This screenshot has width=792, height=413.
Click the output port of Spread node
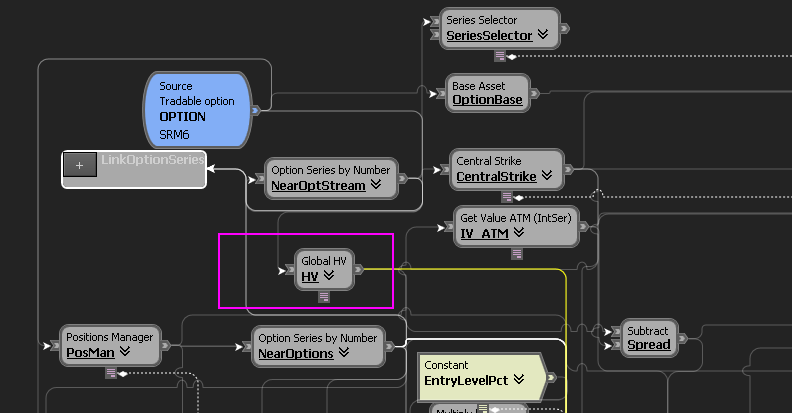pyautogui.click(x=682, y=338)
